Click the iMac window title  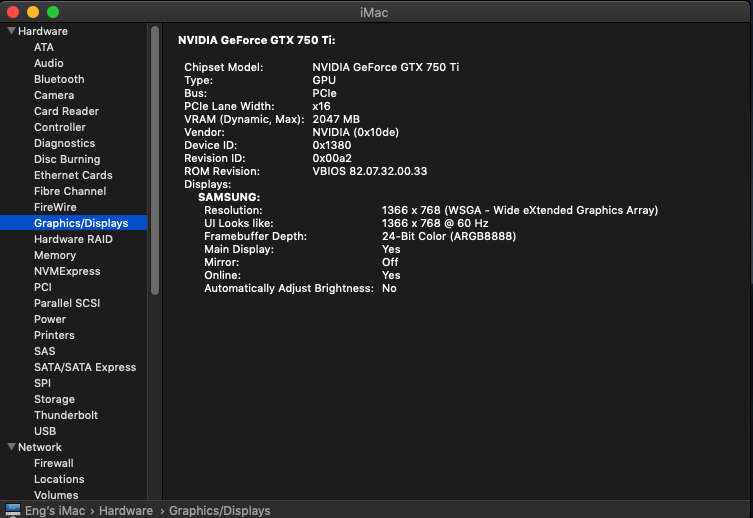point(374,12)
